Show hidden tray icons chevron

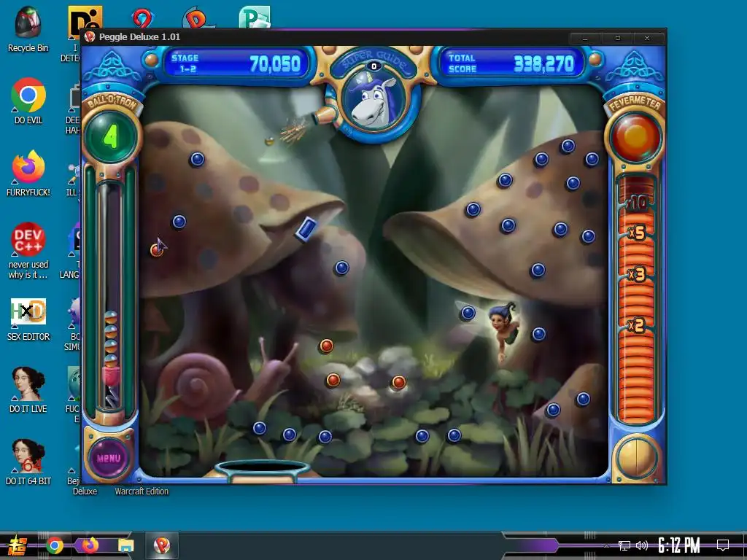[606, 545]
